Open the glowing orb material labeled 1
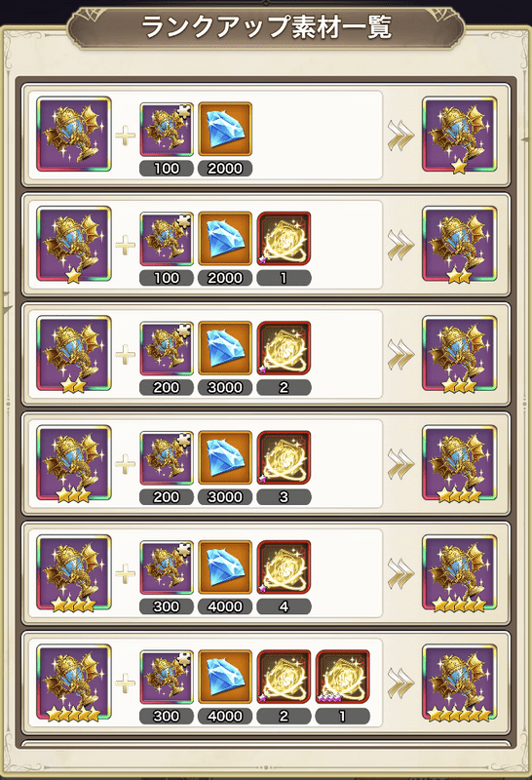532x780 pixels. [284, 239]
